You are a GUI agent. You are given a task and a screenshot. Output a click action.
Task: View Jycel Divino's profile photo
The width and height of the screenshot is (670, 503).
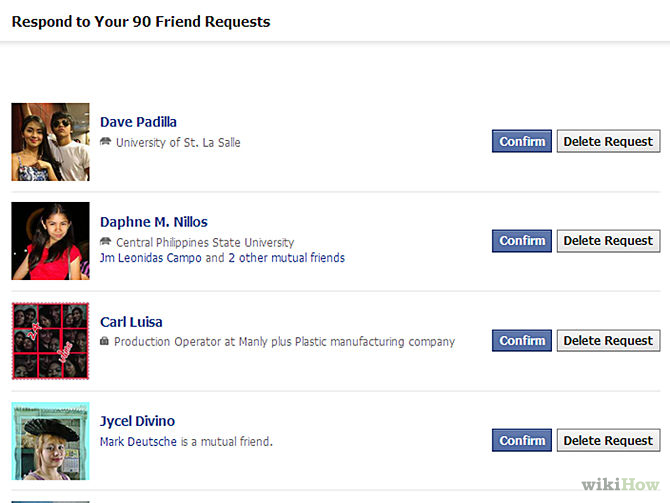[x=50, y=441]
